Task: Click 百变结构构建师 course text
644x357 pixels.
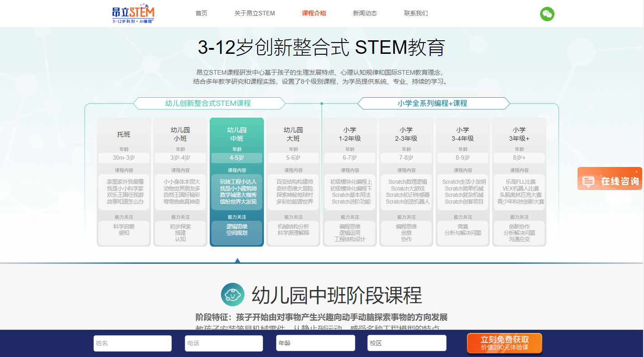Action: click(295, 182)
